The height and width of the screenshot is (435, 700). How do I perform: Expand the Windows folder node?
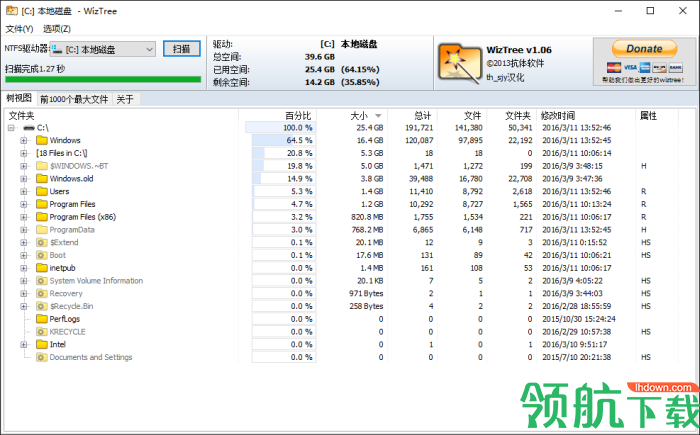[24, 140]
